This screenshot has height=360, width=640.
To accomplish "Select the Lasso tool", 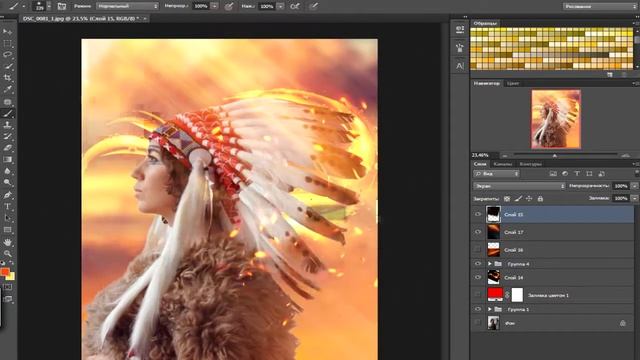I will [7, 55].
